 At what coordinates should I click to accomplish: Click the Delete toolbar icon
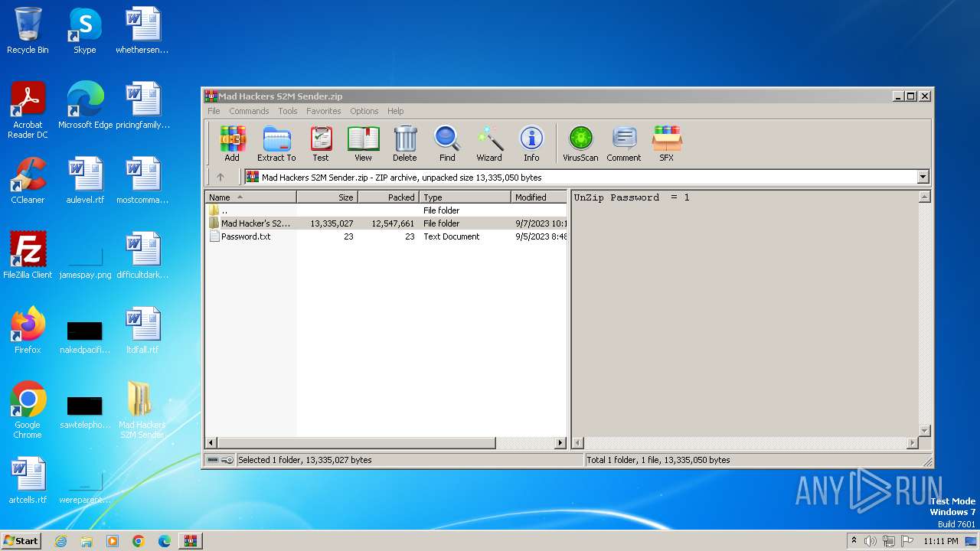point(405,144)
